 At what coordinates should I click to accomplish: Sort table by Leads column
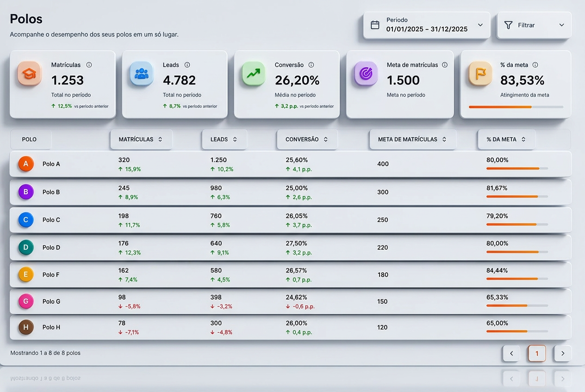(x=224, y=139)
